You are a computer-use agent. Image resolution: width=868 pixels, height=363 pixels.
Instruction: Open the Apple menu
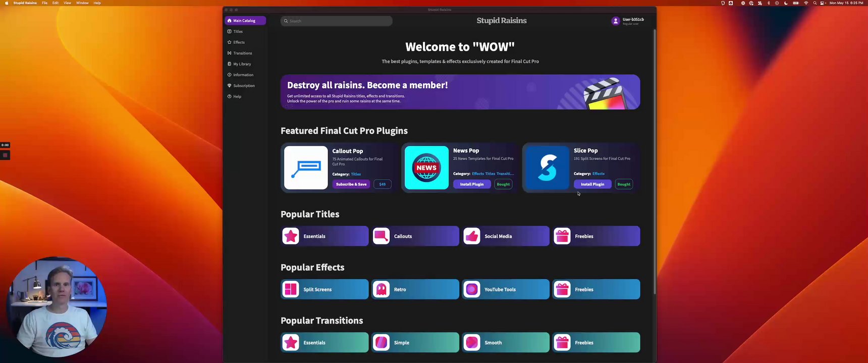[7, 3]
